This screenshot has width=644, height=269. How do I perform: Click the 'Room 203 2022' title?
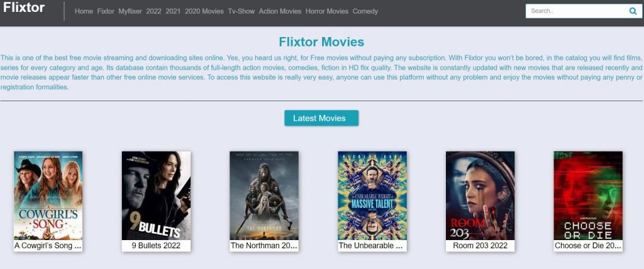point(480,246)
